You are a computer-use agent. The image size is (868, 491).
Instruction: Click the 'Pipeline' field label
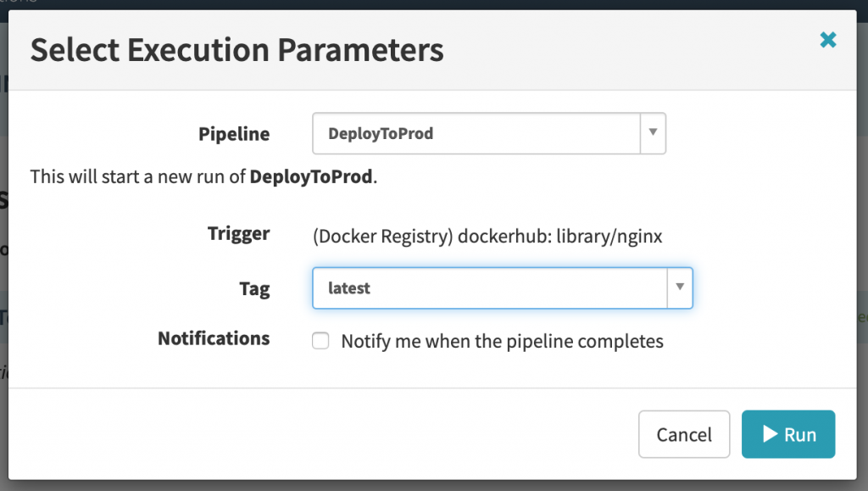[234, 134]
